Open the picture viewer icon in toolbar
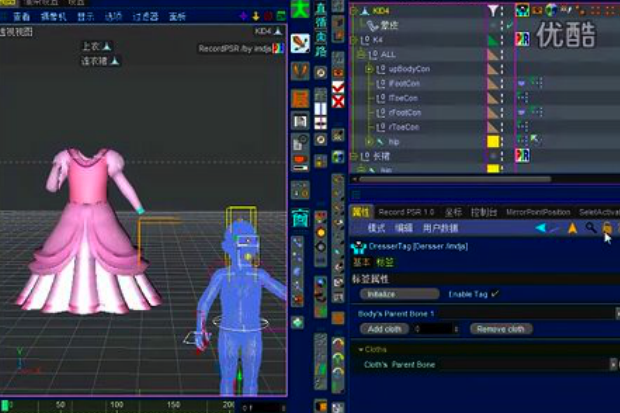This screenshot has height=413, width=620. [300, 121]
